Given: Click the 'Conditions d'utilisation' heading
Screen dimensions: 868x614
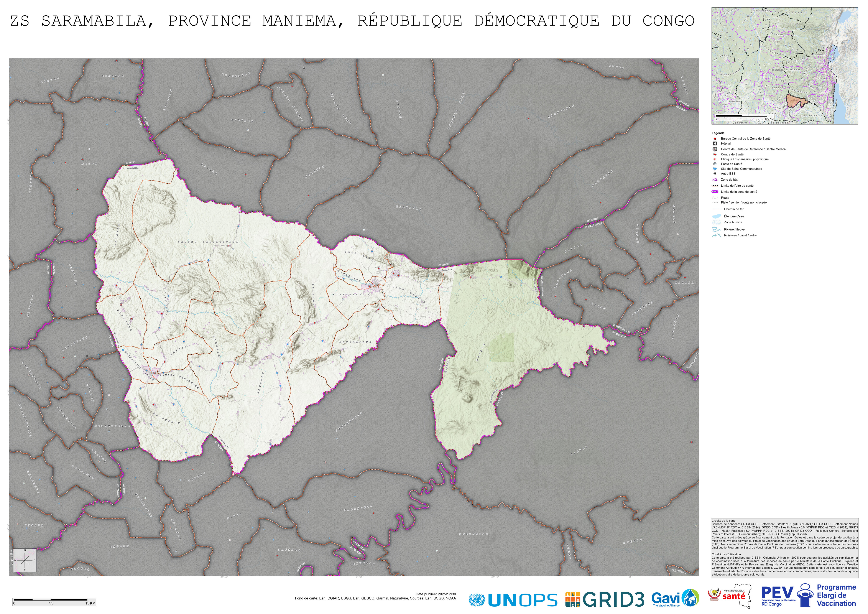Looking at the screenshot, I should [726, 554].
